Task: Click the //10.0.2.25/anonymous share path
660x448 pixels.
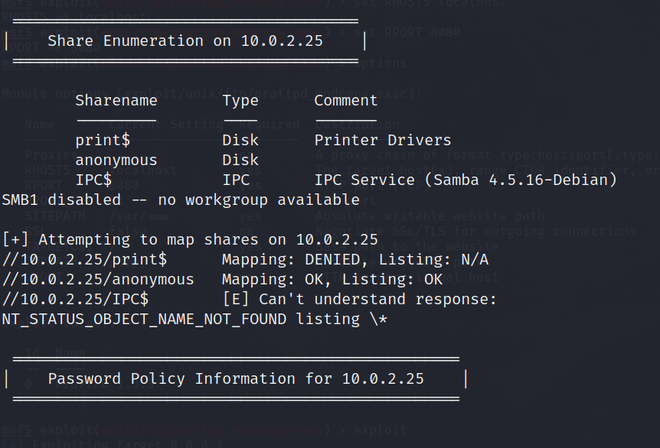Action: pos(98,279)
